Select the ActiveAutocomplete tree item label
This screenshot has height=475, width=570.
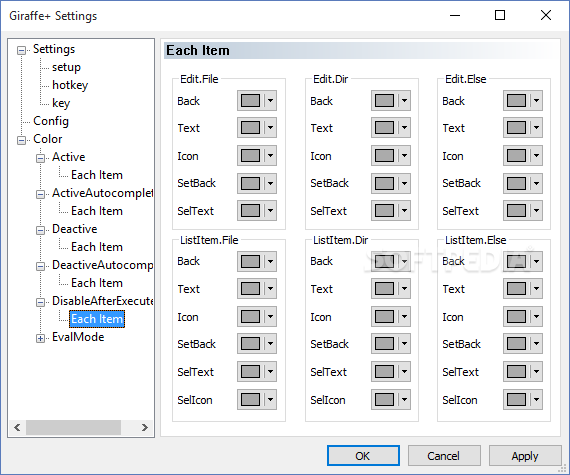pos(102,193)
